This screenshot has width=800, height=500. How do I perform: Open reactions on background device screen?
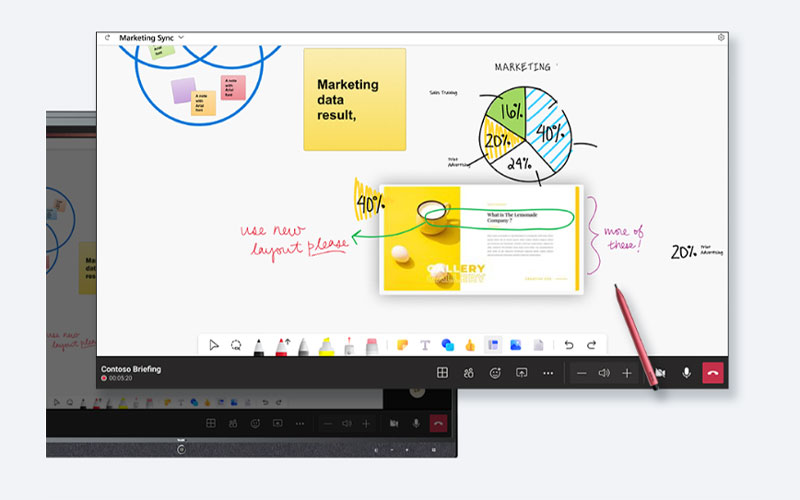(255, 423)
